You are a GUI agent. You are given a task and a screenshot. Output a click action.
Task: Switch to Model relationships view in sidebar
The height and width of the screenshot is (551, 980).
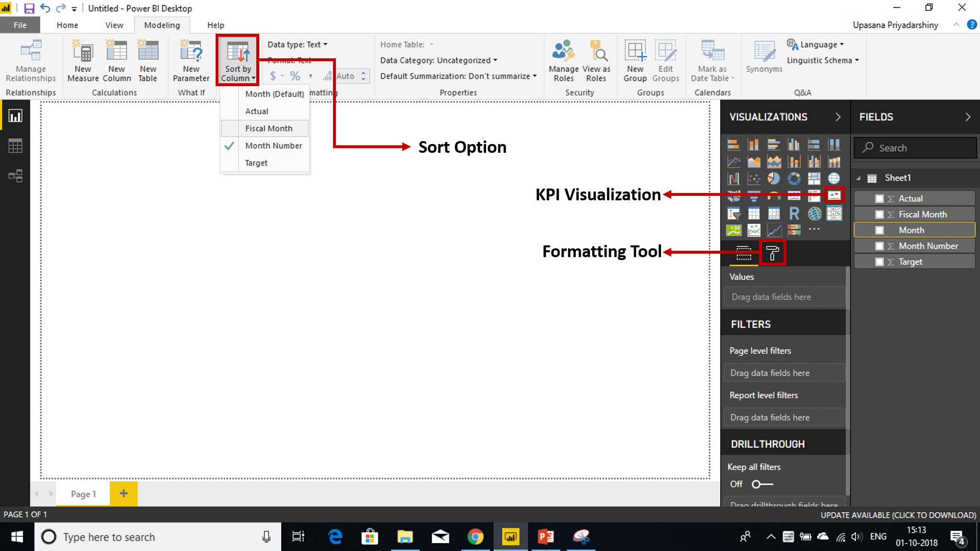[x=15, y=176]
